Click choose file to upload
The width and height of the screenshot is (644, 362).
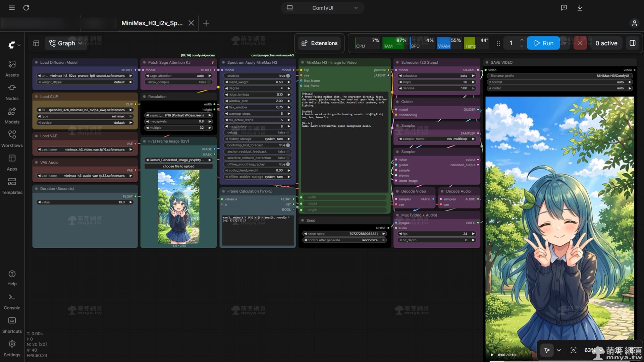[178, 166]
